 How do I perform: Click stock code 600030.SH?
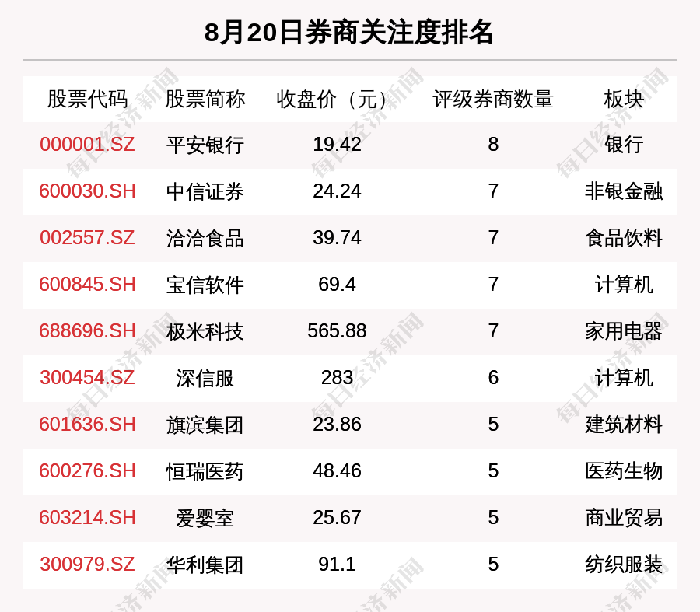point(87,191)
